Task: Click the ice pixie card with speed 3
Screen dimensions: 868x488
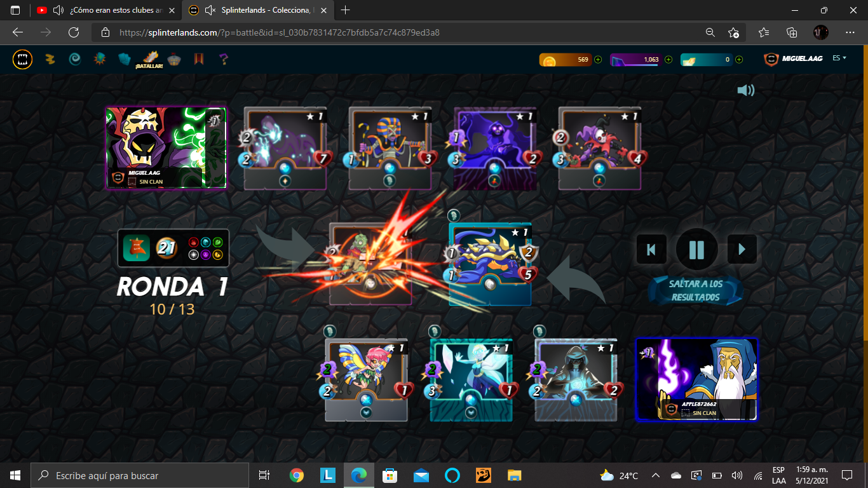Action: [x=471, y=379]
